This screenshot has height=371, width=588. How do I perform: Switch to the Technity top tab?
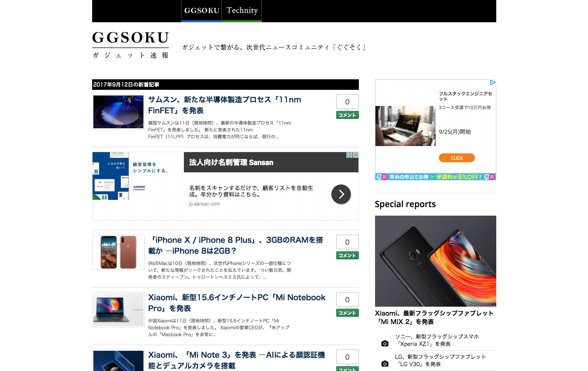click(x=242, y=11)
